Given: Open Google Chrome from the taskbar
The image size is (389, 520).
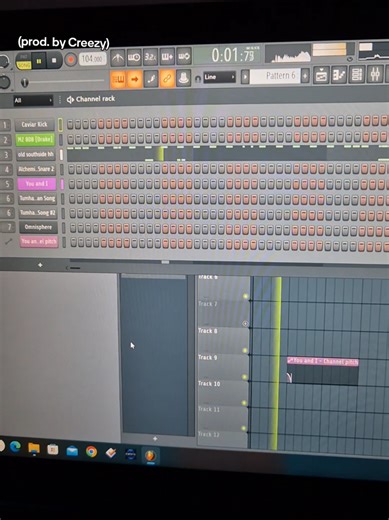Looking at the screenshot, I should click(x=91, y=451).
